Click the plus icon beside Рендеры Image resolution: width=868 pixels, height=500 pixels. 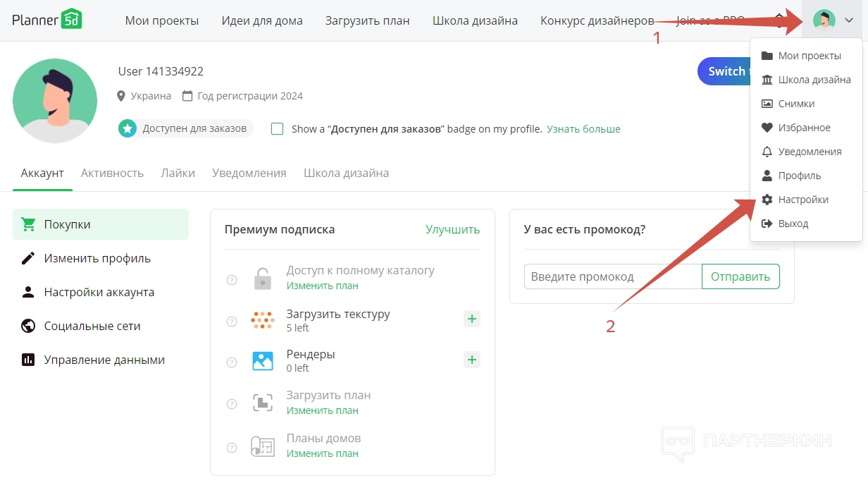point(472,360)
